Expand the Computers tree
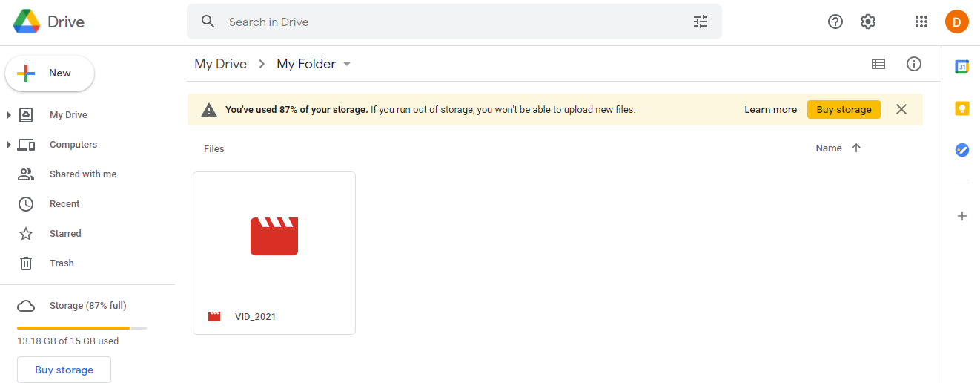This screenshot has width=980, height=383. [x=9, y=145]
